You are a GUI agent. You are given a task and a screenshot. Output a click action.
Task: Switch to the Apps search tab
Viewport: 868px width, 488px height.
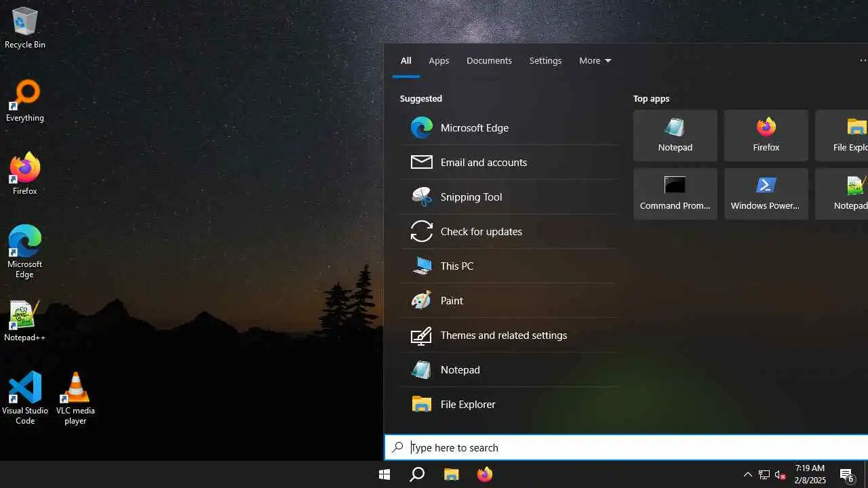coord(439,60)
